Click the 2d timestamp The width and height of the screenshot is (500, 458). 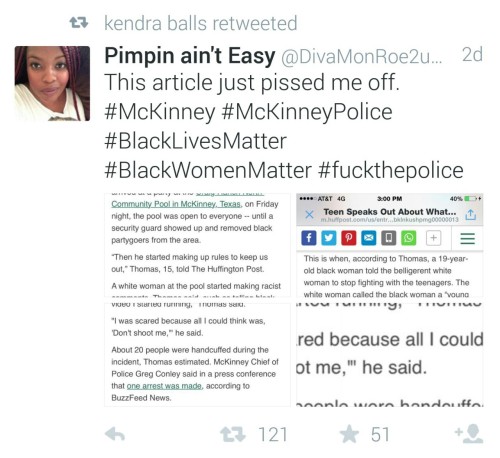(x=472, y=55)
